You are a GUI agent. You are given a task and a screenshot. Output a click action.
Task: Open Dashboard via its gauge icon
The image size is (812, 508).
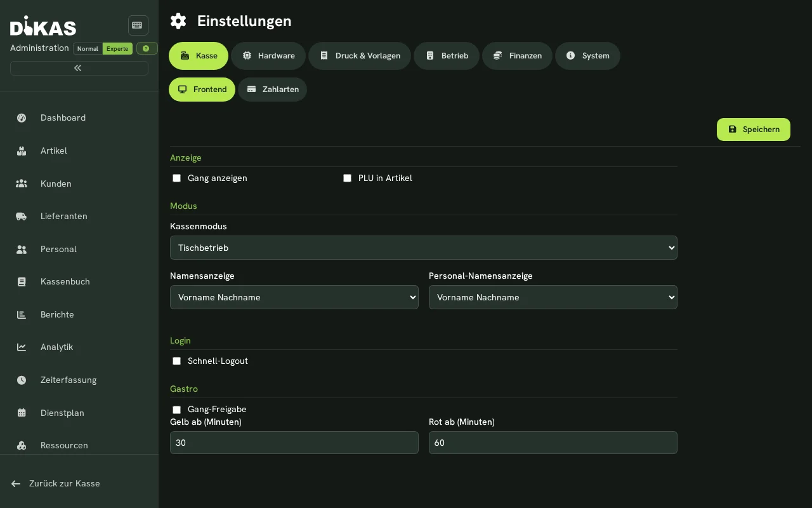pyautogui.click(x=22, y=117)
